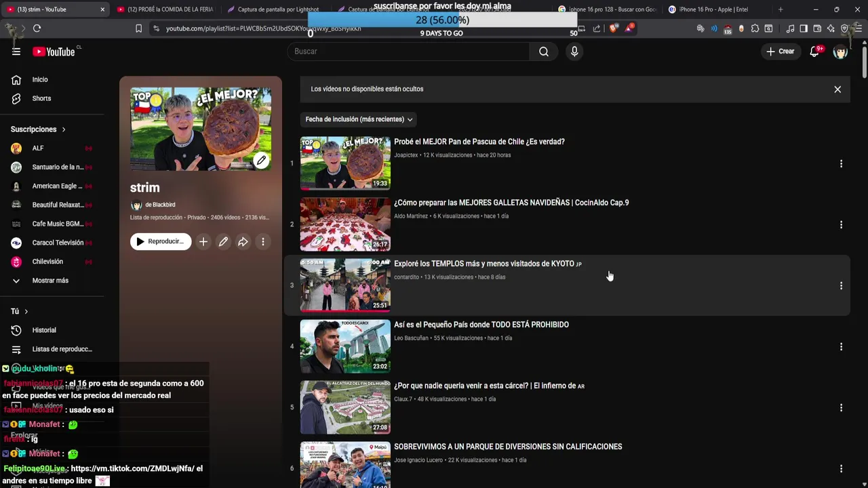Switch to PROBÉ la COMIDA browser tab
Screen dimensions: 868x488
165,9
